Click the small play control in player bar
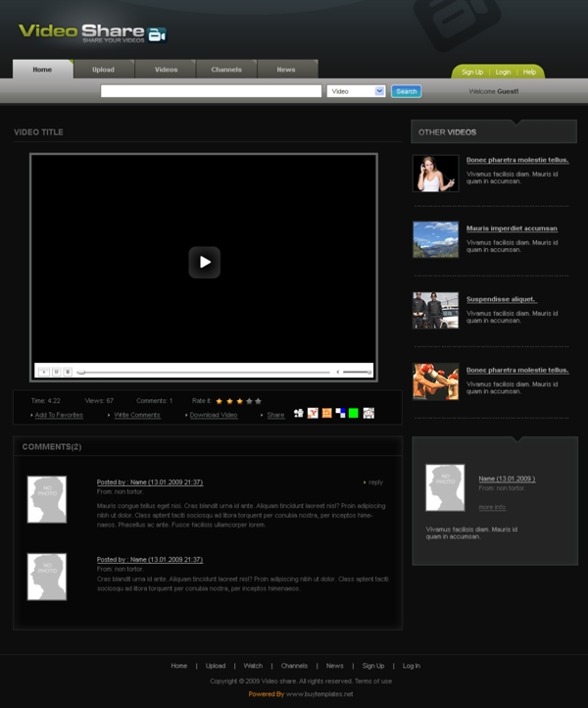Image resolution: width=588 pixels, height=708 pixels. pos(44,372)
